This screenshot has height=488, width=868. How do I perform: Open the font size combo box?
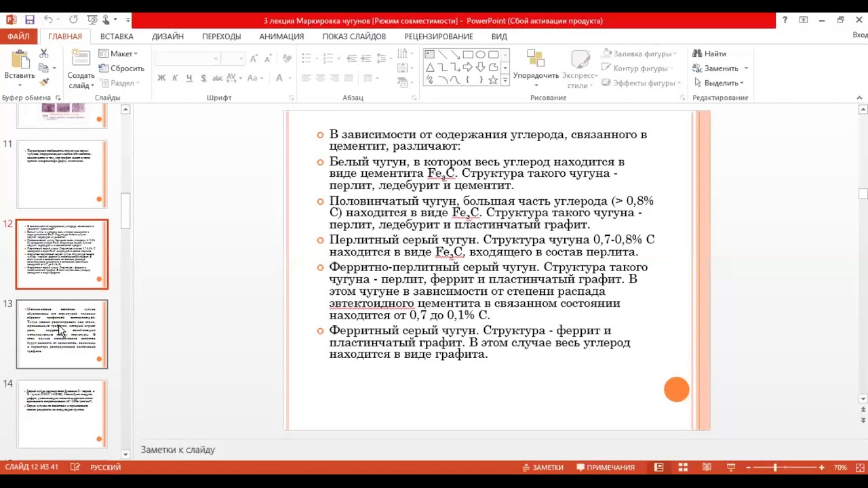point(233,58)
